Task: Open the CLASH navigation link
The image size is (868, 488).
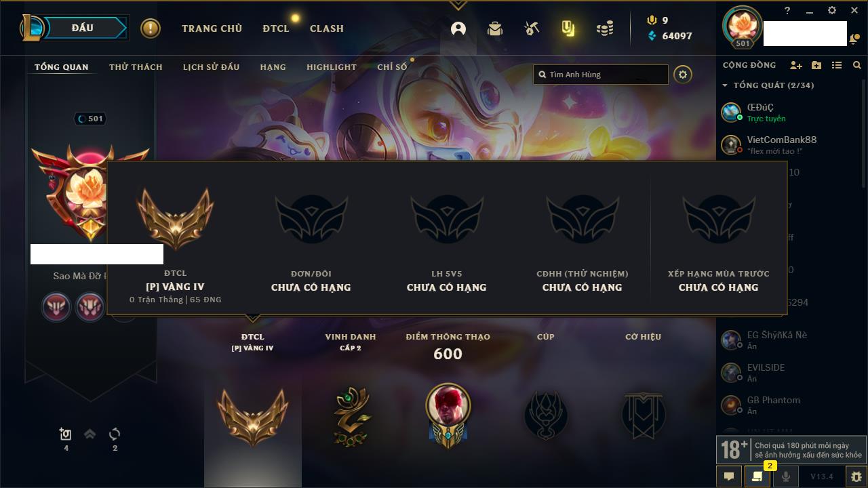Action: point(327,28)
